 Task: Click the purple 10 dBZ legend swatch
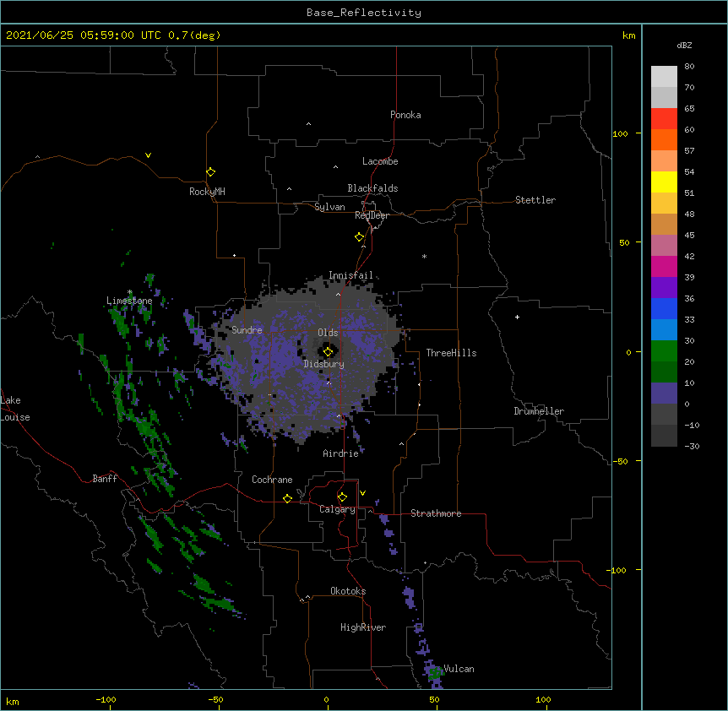tap(664, 393)
